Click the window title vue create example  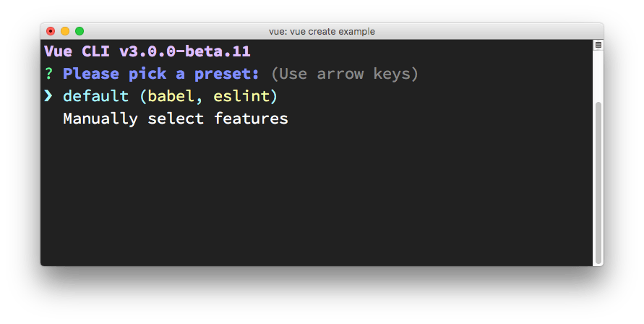point(322,31)
